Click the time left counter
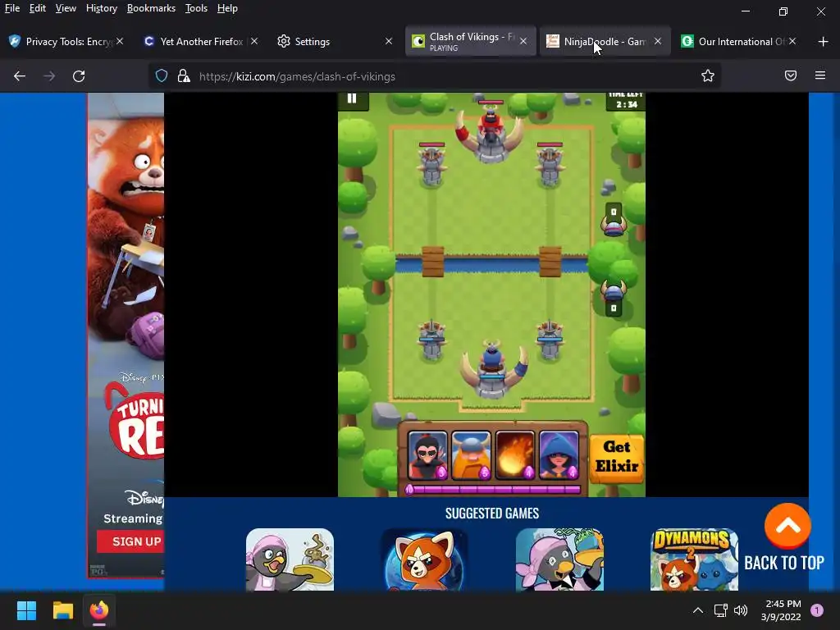 coord(626,101)
